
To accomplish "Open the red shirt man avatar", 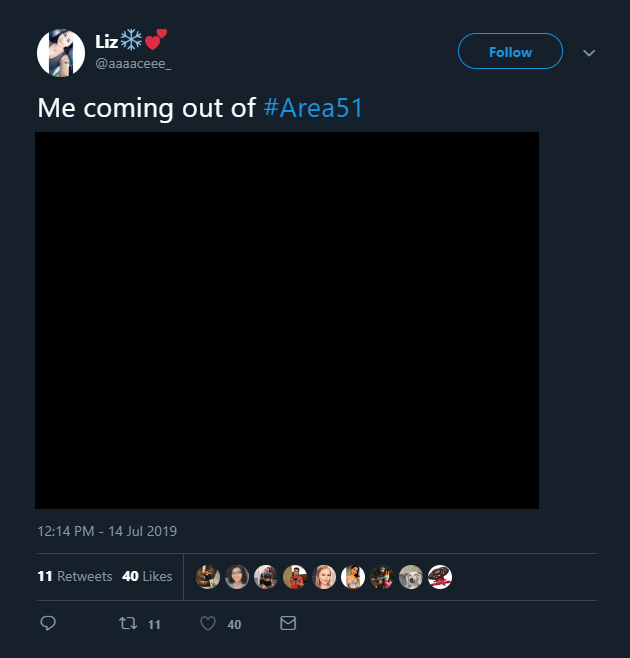I will click(x=295, y=577).
